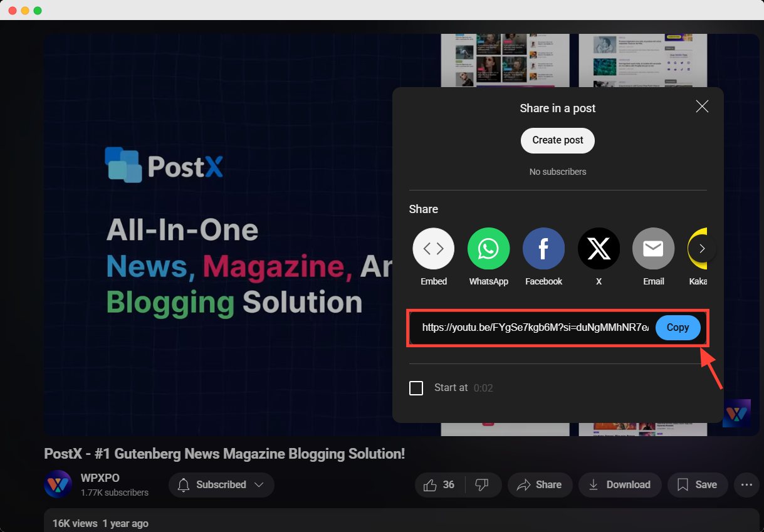Show more share options arrow
The height and width of the screenshot is (532, 764).
click(x=702, y=249)
